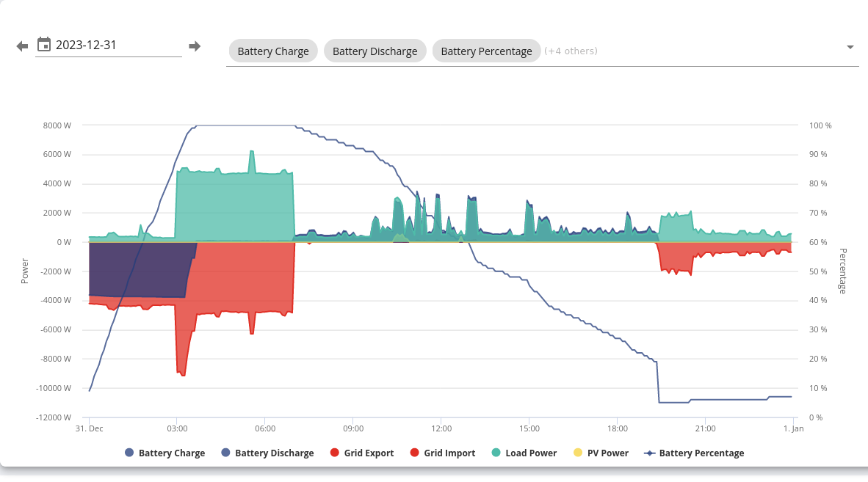Click the 31. Dec axis label
868x482 pixels.
[x=89, y=428]
